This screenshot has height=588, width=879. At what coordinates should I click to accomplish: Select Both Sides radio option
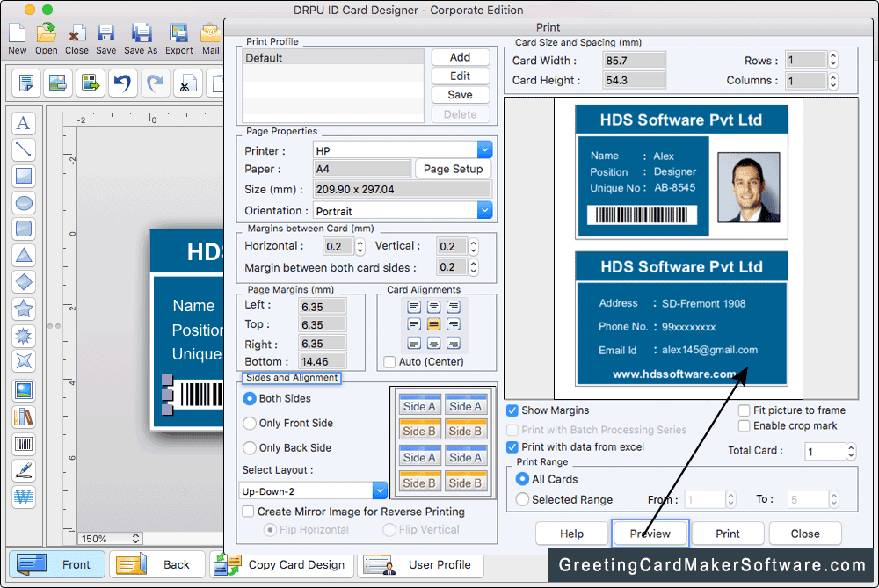pos(250,398)
